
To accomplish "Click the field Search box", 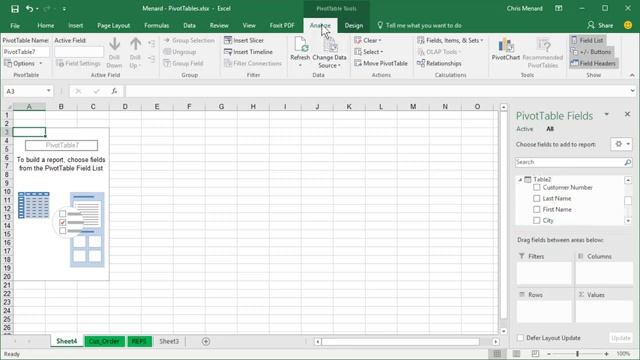I will point(569,162).
